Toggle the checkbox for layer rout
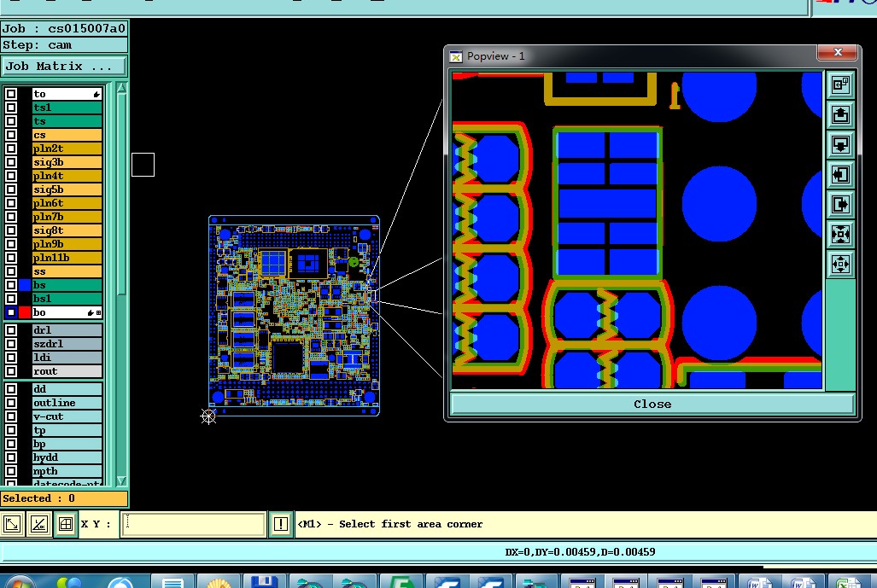 click(10, 370)
